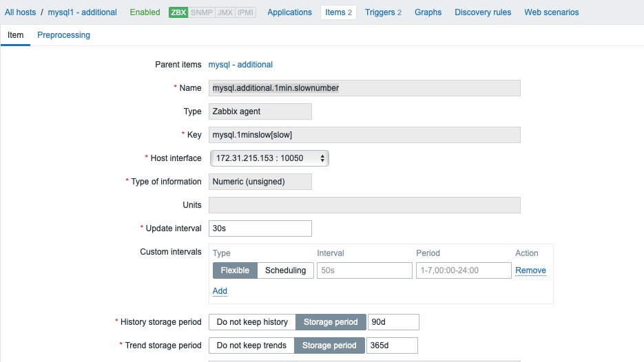Screen dimensions: 644x362
Task: Go to Applications section
Action: 289,12
